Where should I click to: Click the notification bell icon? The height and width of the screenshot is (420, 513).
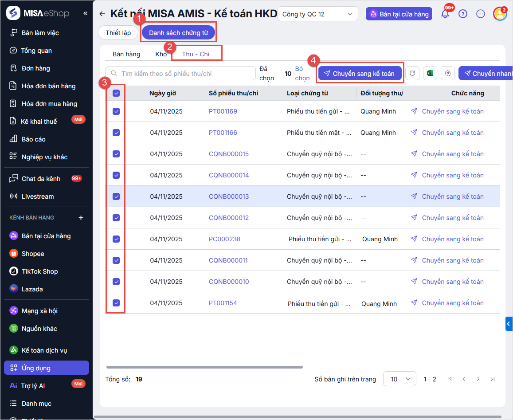[445, 14]
